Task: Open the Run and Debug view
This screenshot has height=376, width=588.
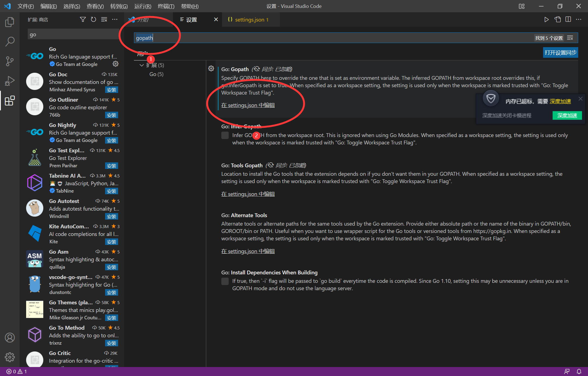Action: pos(10,81)
